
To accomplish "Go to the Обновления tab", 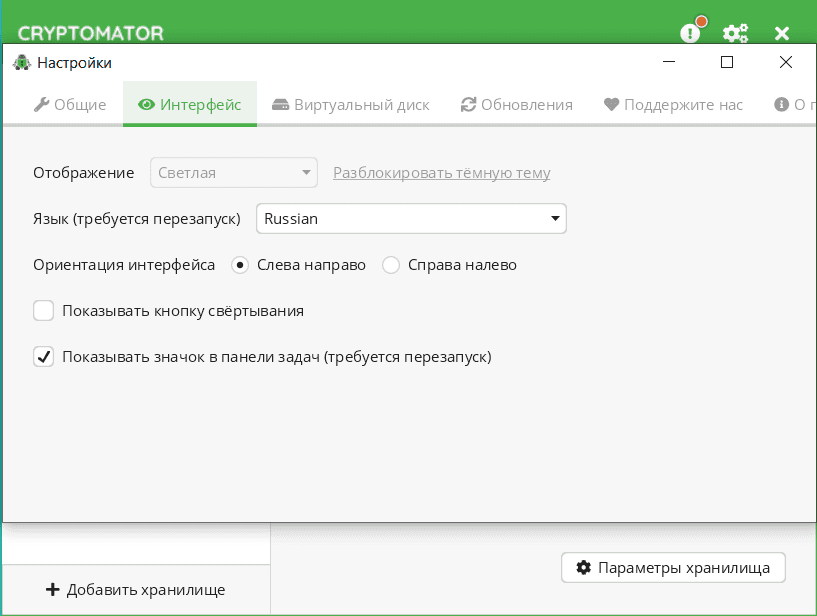I will click(x=516, y=105).
